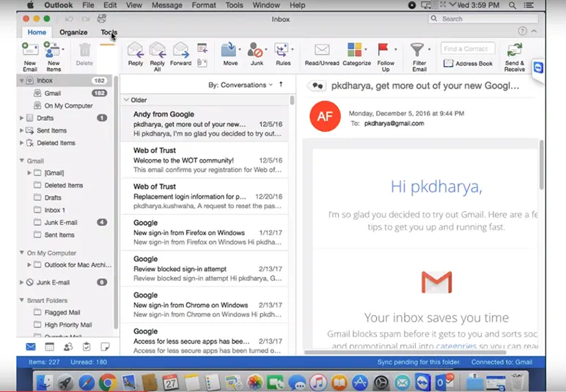This screenshot has width=566, height=392.
Task: Click the Meeting reply icon beside Forward
Action: [202, 48]
